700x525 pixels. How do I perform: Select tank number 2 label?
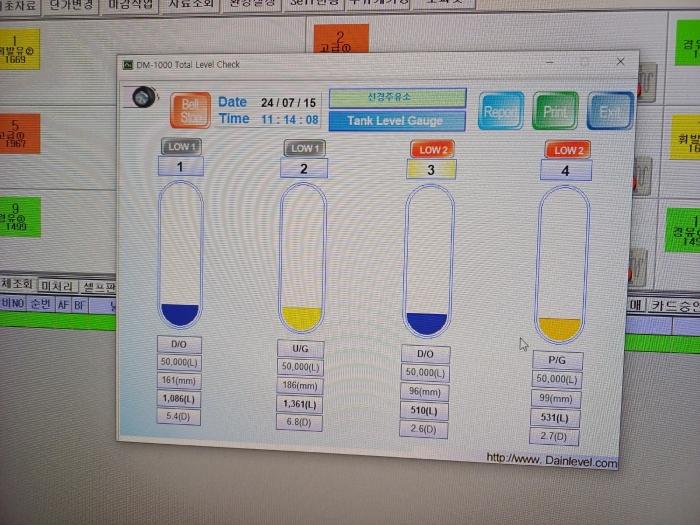pos(304,169)
